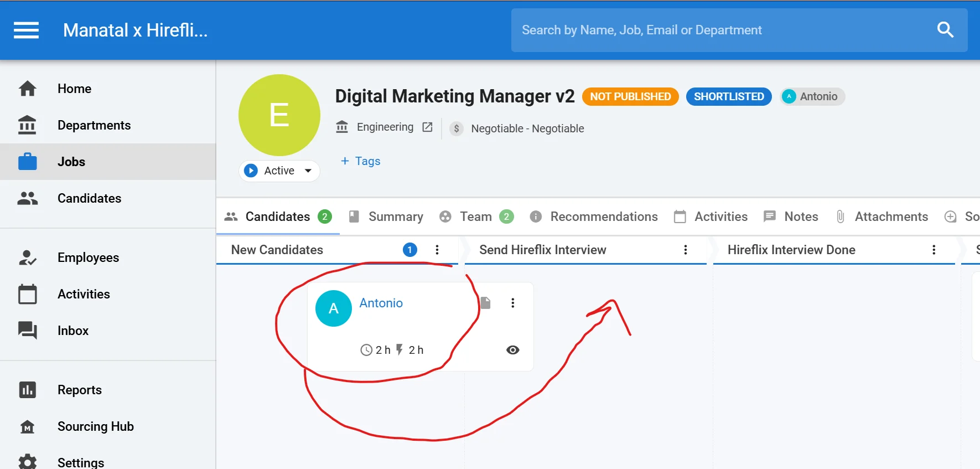980x469 pixels.
Task: Click the Jobs briefcase icon
Action: pyautogui.click(x=28, y=162)
